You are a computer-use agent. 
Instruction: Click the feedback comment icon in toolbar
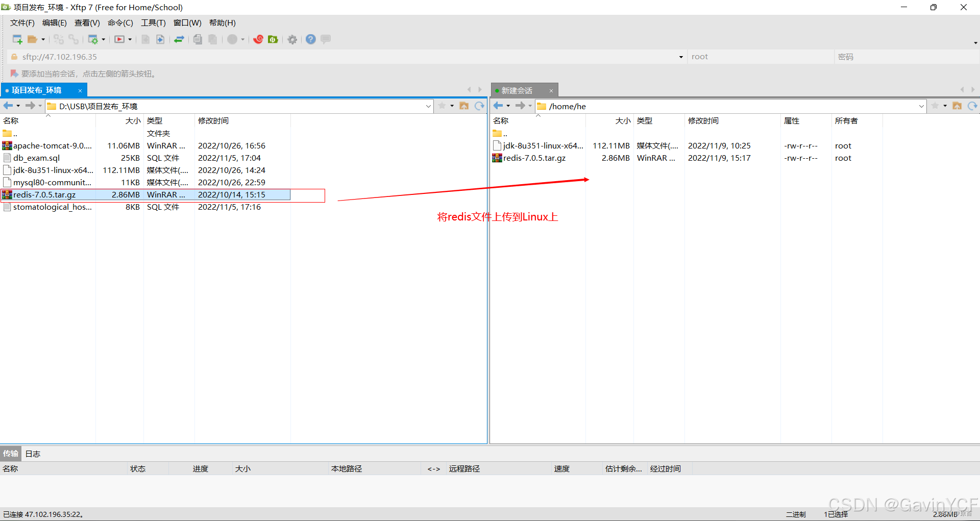click(325, 39)
